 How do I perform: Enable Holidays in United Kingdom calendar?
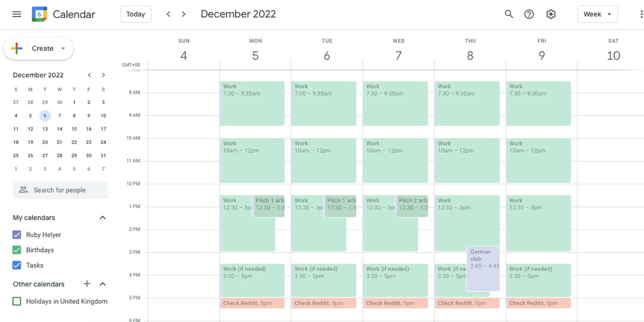coord(16,301)
